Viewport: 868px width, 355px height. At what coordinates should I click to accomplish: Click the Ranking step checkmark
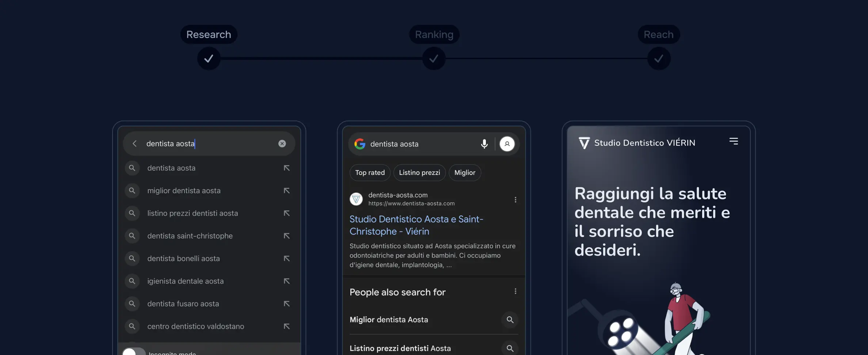[x=434, y=58]
